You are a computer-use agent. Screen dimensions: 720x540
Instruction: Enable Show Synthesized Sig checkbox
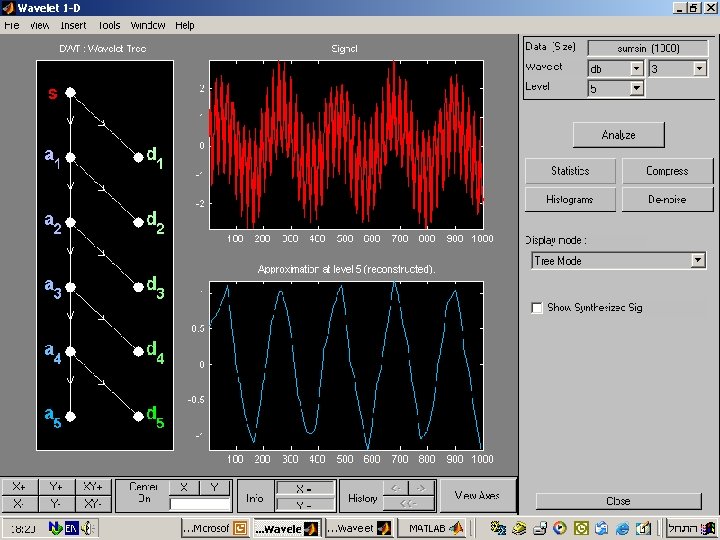537,308
